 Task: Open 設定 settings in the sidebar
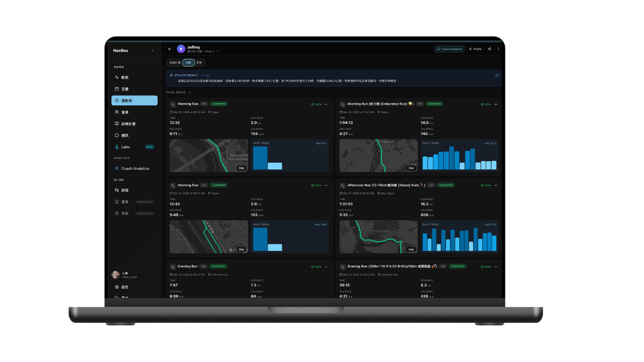(x=134, y=287)
